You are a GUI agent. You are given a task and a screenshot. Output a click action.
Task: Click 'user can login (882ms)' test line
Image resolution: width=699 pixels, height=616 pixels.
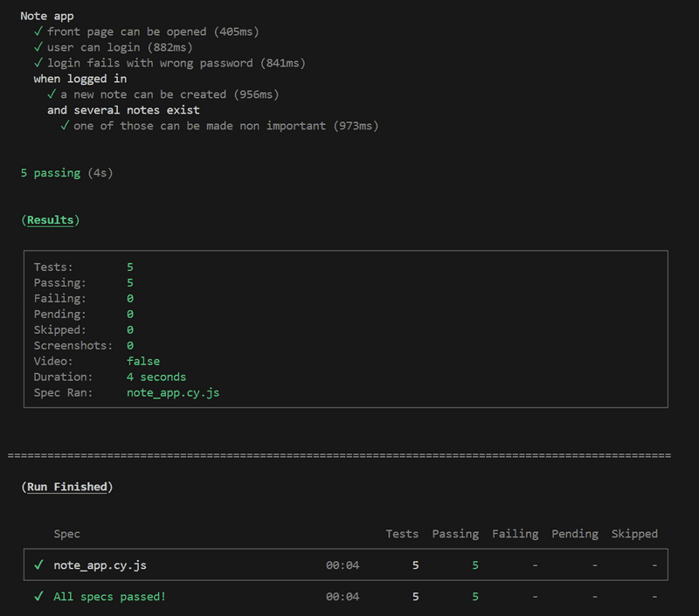[x=120, y=47]
